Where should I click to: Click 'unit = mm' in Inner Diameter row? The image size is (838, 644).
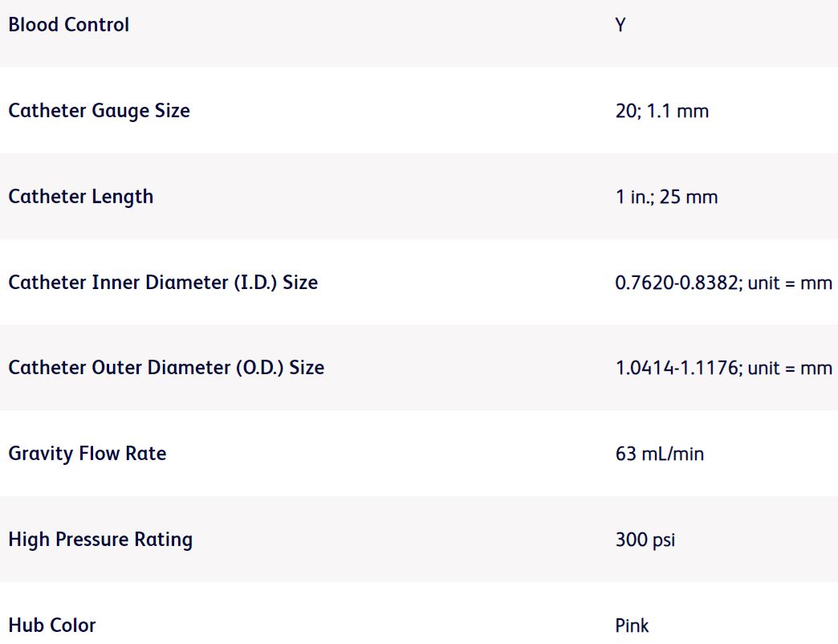(790, 283)
